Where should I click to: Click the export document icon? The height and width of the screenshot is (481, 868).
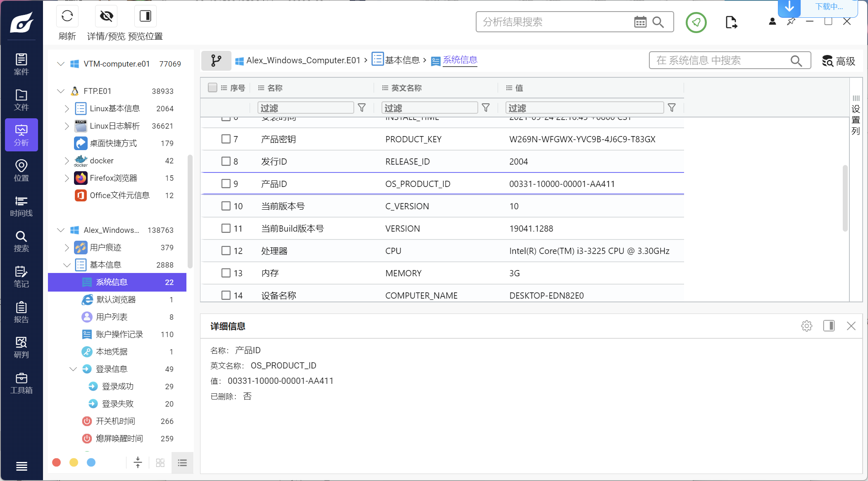(x=731, y=22)
